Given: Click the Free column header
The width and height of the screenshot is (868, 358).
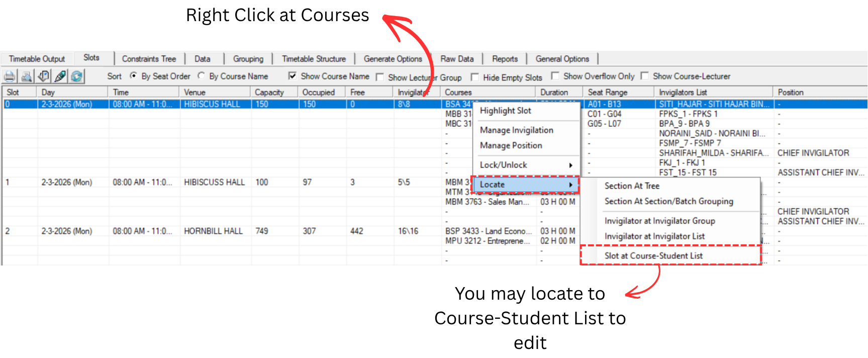Looking at the screenshot, I should click(369, 93).
